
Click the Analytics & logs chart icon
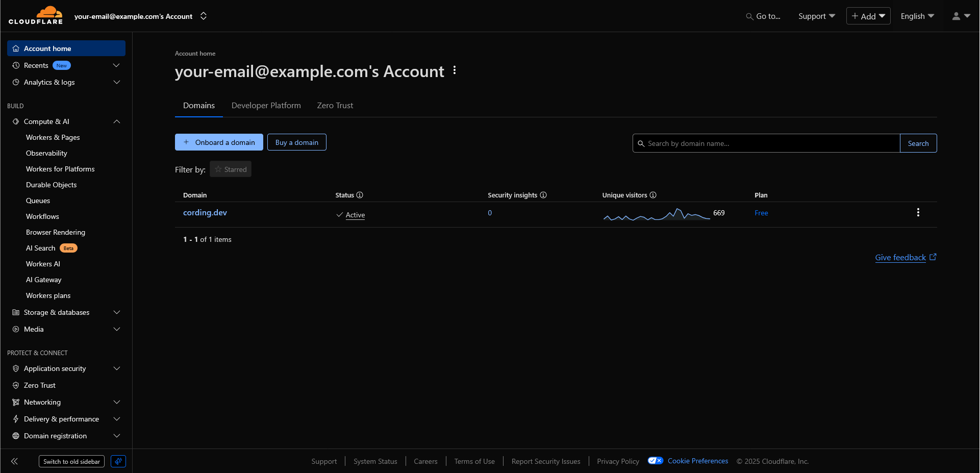tap(16, 82)
